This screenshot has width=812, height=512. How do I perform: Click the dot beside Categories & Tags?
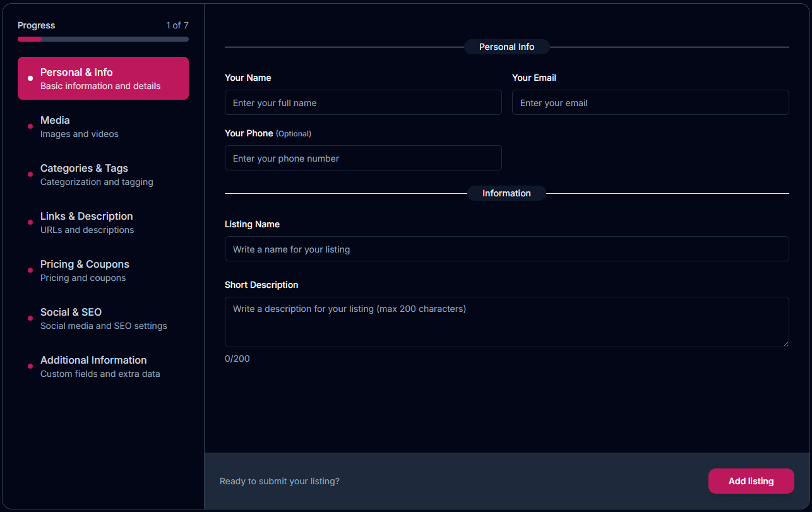click(x=30, y=174)
